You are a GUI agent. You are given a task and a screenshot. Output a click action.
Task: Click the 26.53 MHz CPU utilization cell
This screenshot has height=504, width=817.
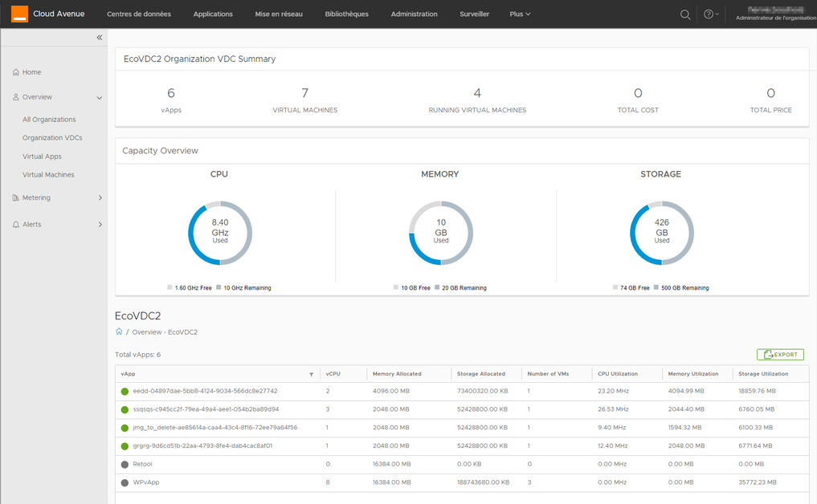tap(613, 409)
